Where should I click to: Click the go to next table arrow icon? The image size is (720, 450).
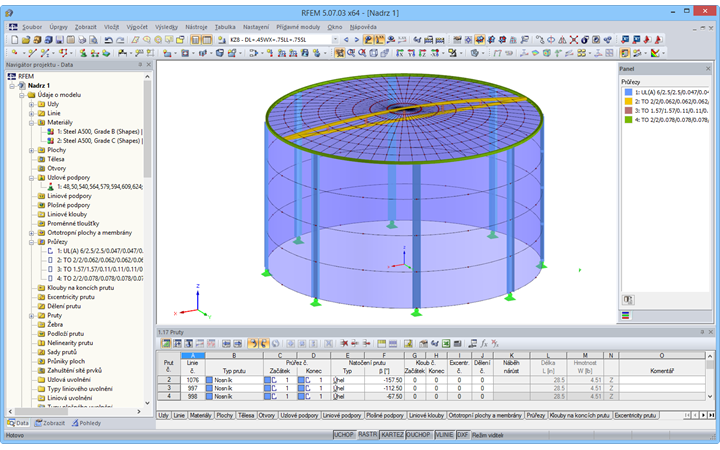237,343
